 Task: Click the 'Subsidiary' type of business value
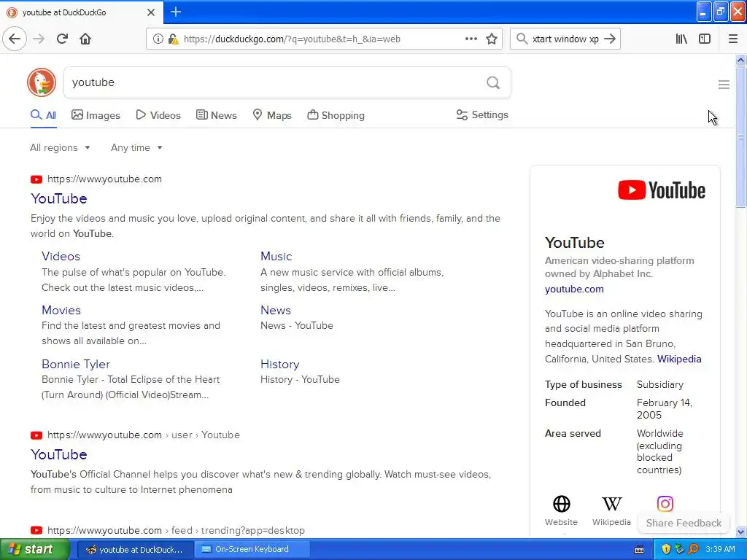pyautogui.click(x=659, y=384)
